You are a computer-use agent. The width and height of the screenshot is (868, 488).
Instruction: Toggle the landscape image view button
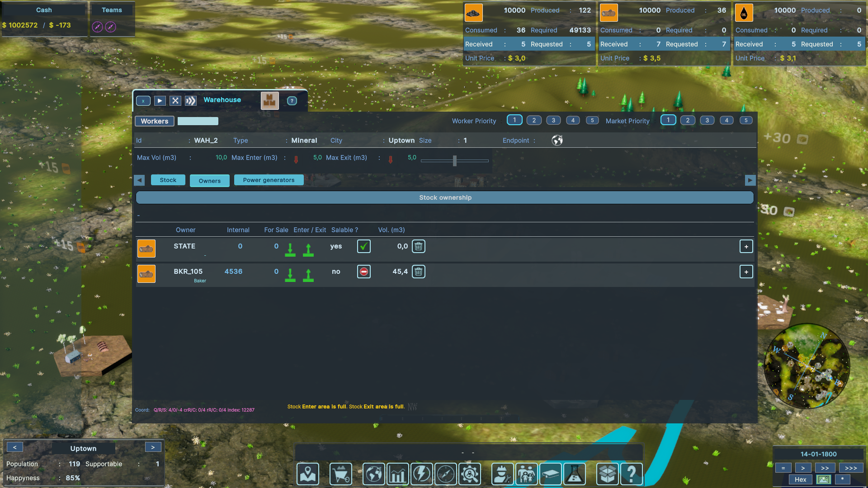click(x=823, y=479)
